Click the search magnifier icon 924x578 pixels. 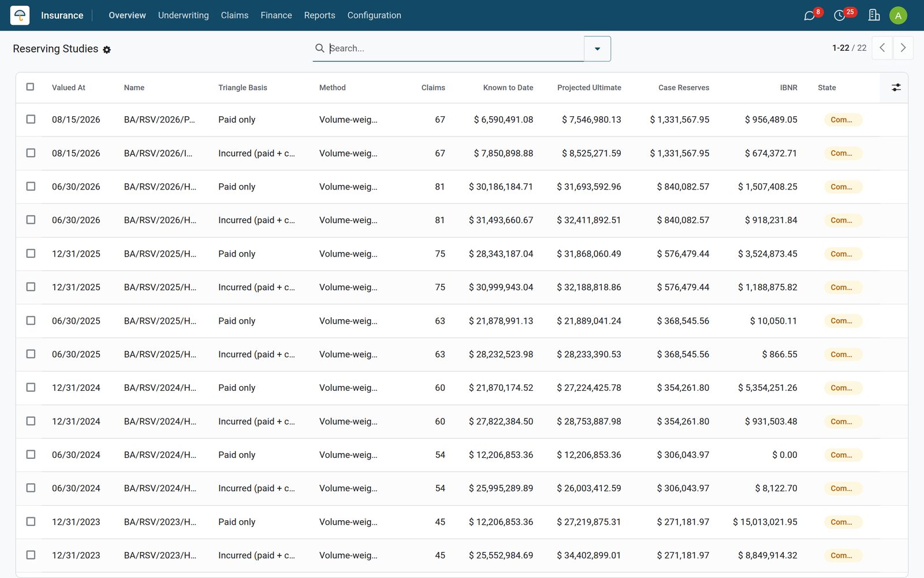[319, 48]
